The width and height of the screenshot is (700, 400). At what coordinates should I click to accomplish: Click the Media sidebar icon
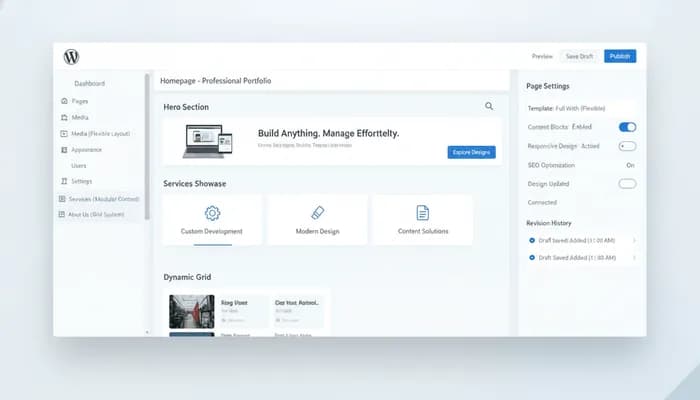(x=64, y=117)
